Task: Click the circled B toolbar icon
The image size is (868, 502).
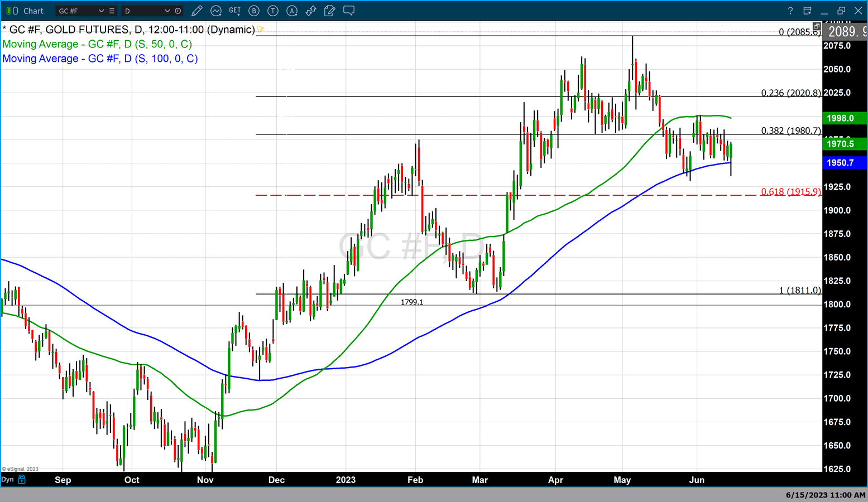Action: pos(254,11)
